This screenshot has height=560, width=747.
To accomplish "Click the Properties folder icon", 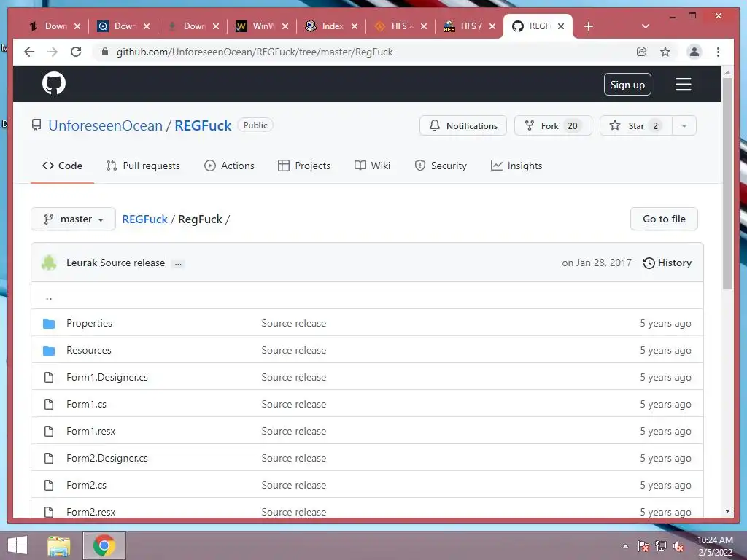I will point(49,323).
